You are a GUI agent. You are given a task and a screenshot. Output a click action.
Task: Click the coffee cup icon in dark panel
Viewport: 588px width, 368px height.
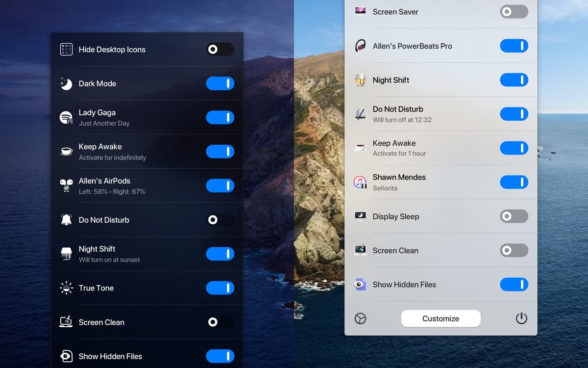tap(66, 152)
